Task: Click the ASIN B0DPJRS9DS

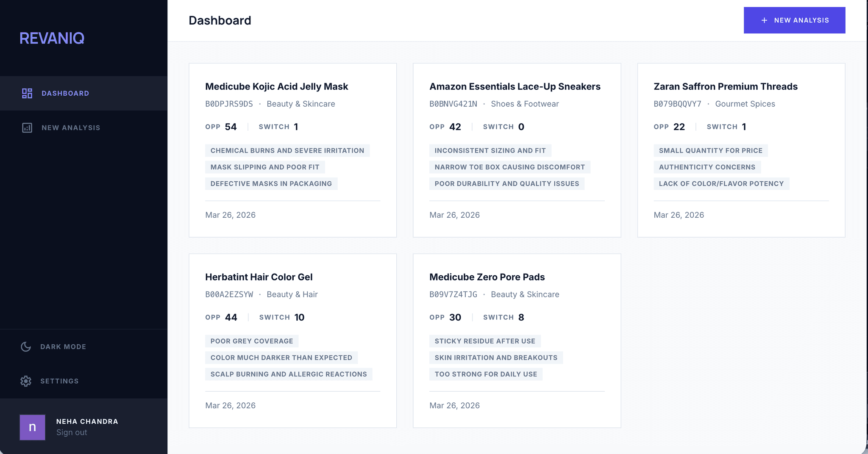Action: 229,104
